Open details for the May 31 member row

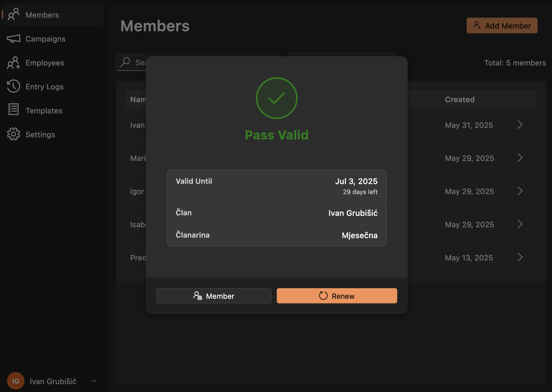520,125
